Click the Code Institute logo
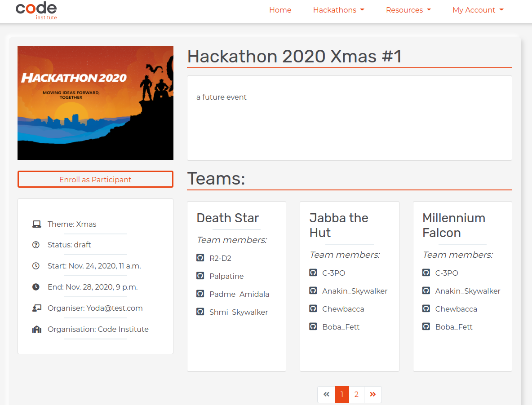The height and width of the screenshot is (405, 532). (x=36, y=11)
